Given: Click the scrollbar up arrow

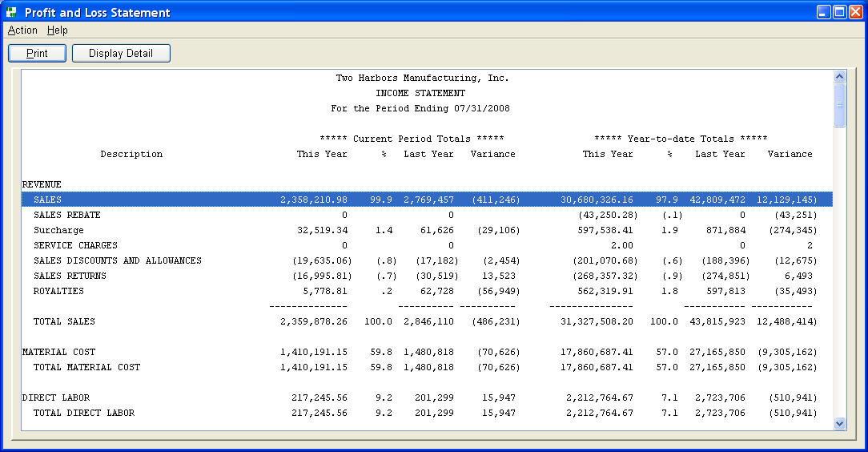Looking at the screenshot, I should (840, 76).
